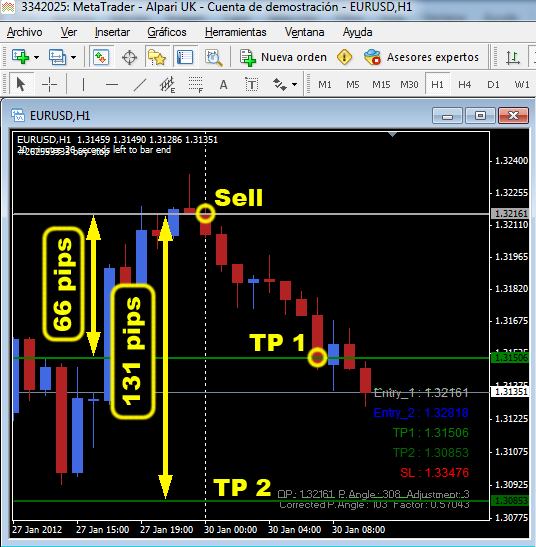
Task: Open the Terminal window icon
Action: [185, 57]
